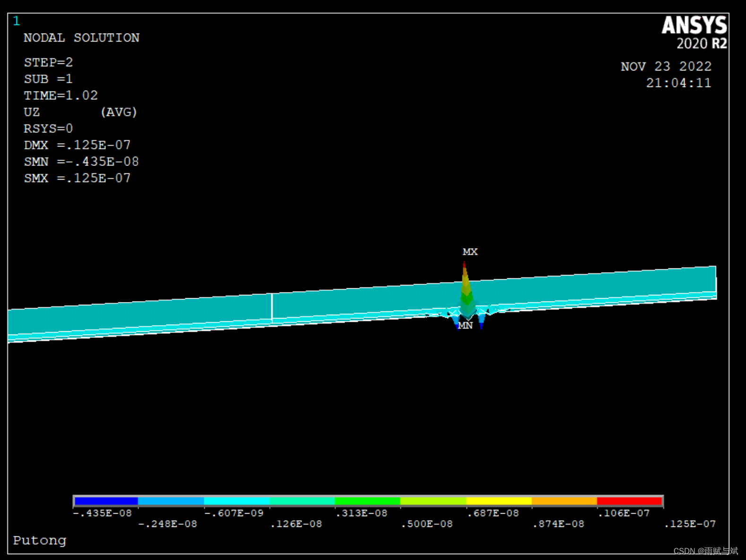Click legend value .500E-08
Screen dimensions: 746x560
tap(427, 524)
